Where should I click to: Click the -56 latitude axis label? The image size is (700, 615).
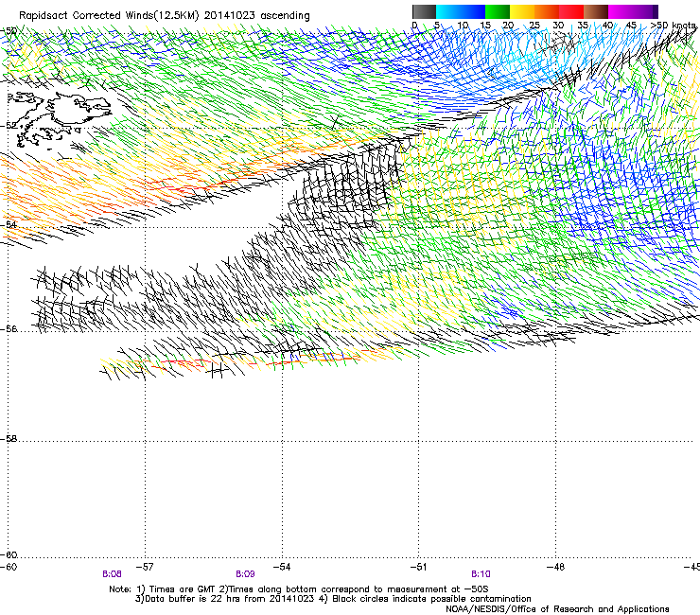point(9,329)
